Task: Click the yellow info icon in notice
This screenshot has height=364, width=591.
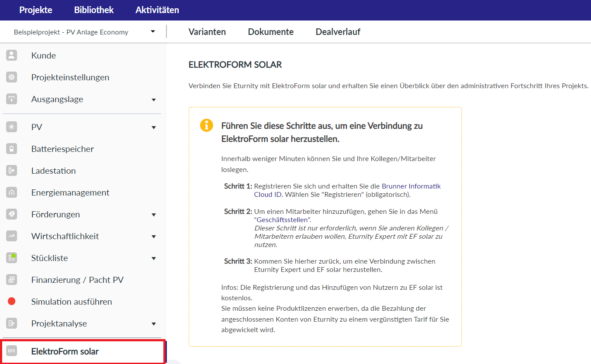Action: click(x=206, y=126)
